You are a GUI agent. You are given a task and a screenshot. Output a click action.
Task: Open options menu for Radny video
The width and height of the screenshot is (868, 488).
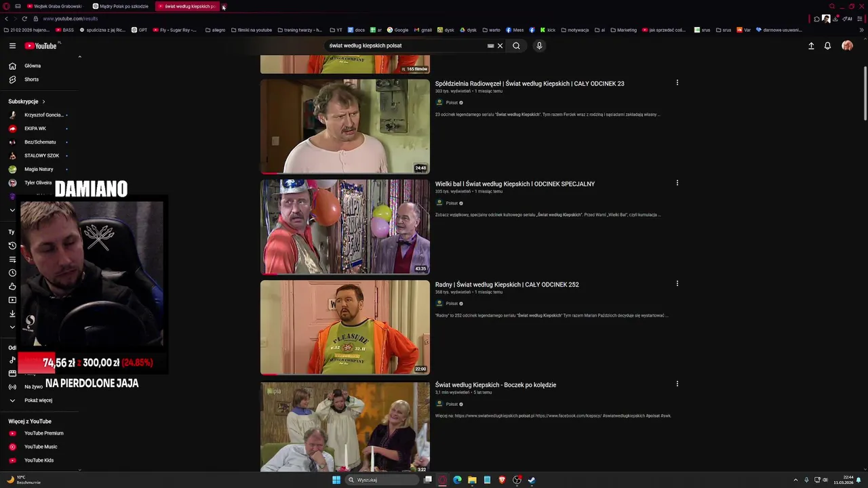(677, 283)
